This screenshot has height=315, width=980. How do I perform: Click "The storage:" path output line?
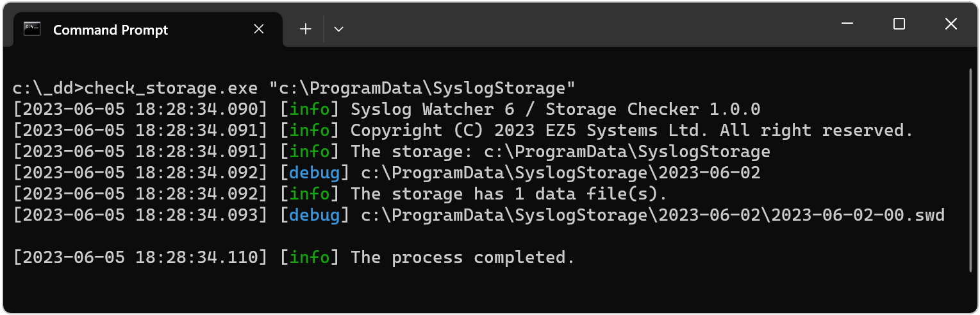560,151
